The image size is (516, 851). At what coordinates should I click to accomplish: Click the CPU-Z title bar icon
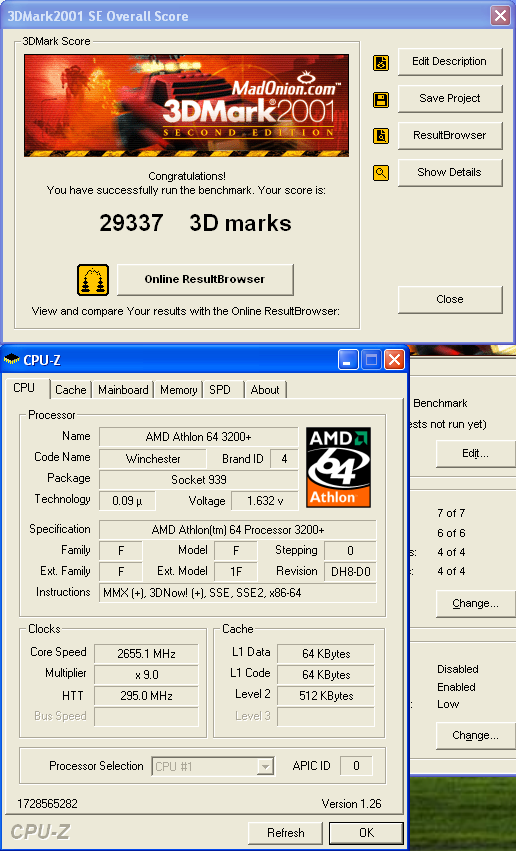click(x=11, y=360)
